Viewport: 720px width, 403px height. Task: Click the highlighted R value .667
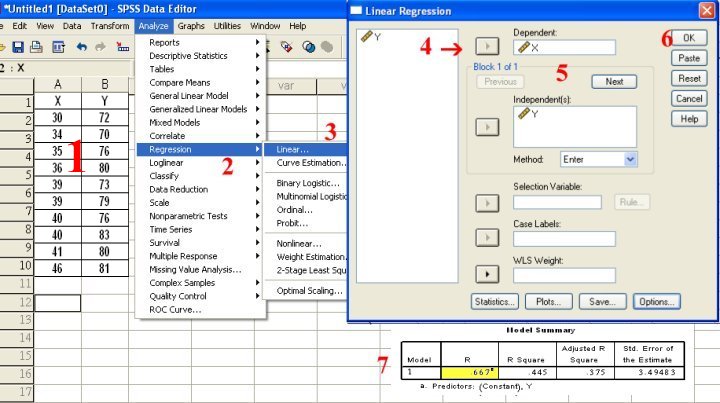[470, 372]
